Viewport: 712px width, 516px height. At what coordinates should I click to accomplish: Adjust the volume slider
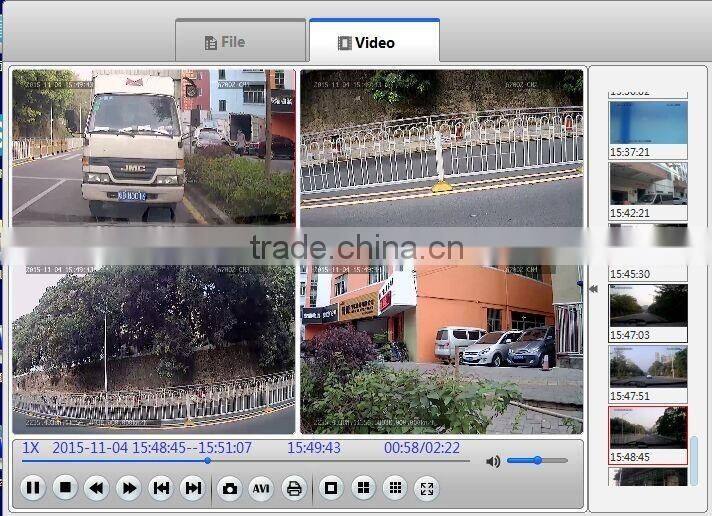point(538,460)
